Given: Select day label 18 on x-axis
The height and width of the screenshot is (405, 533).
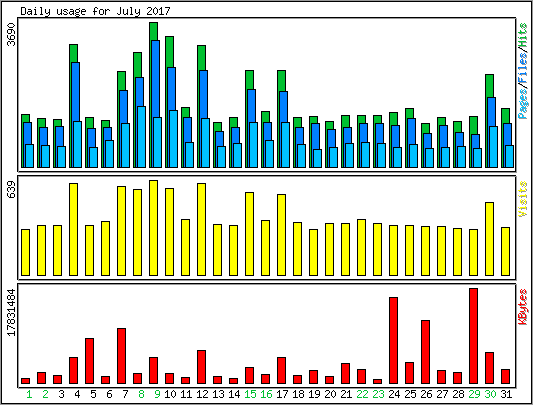Looking at the screenshot, I should click(x=298, y=394).
